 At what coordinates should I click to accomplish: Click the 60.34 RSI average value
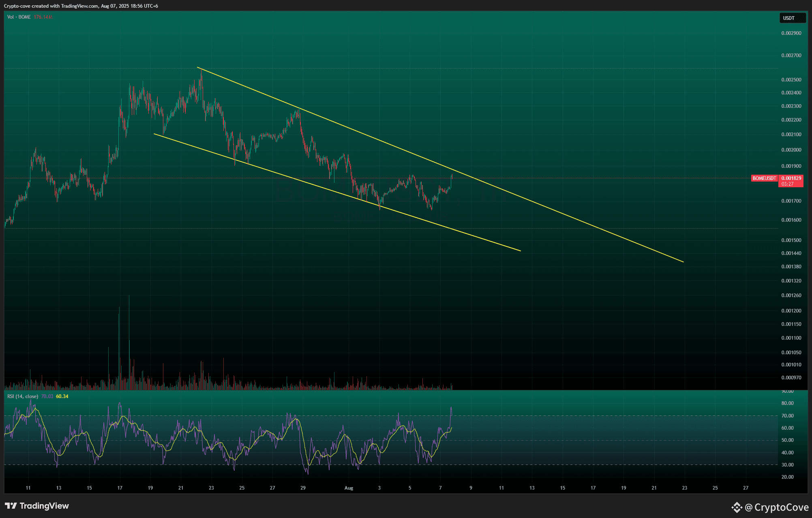pos(62,396)
